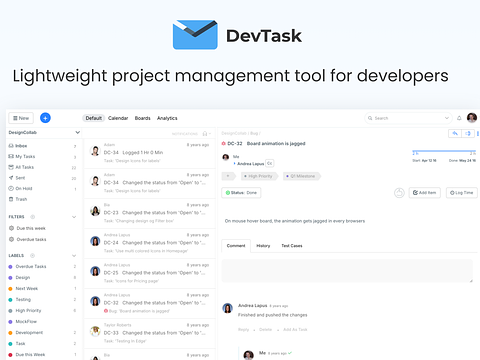Open the DC-25 Icons for Pricing page notification
480x360 pixels.
pyautogui.click(x=150, y=273)
